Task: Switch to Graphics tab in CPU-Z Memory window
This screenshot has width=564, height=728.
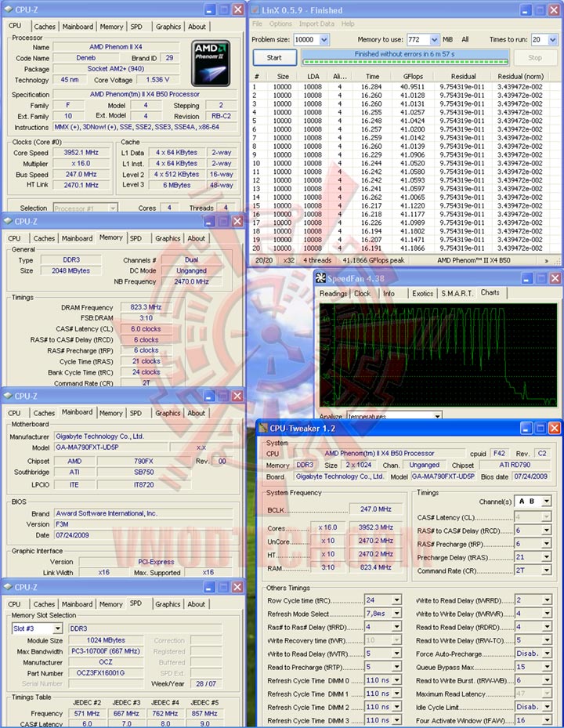Action: pyautogui.click(x=168, y=238)
